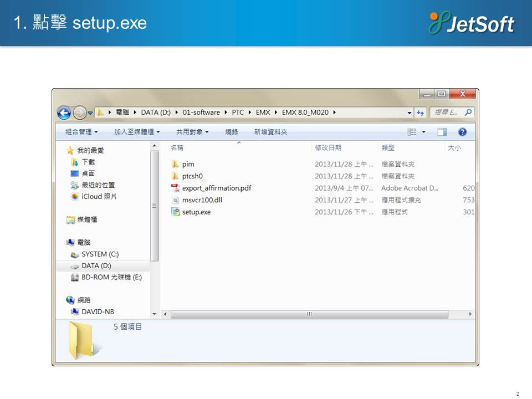Toggle the preview pane icon
The height and width of the screenshot is (399, 532).
coord(442,132)
